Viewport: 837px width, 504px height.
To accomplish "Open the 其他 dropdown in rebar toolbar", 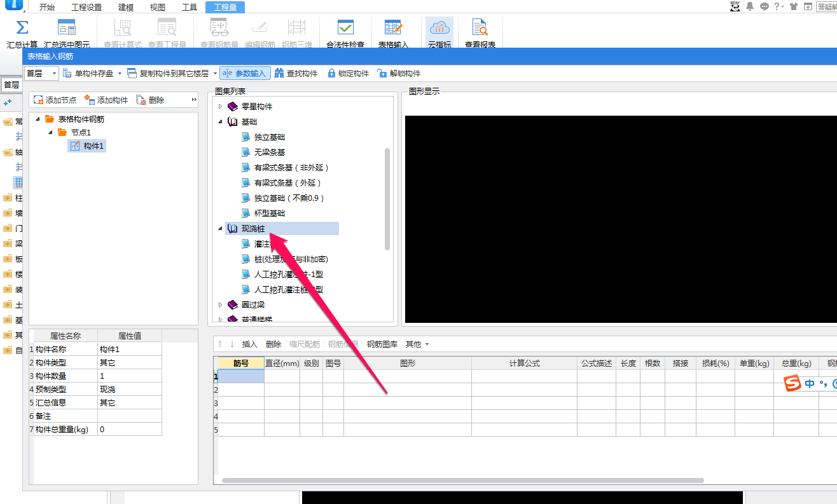I will tap(417, 344).
